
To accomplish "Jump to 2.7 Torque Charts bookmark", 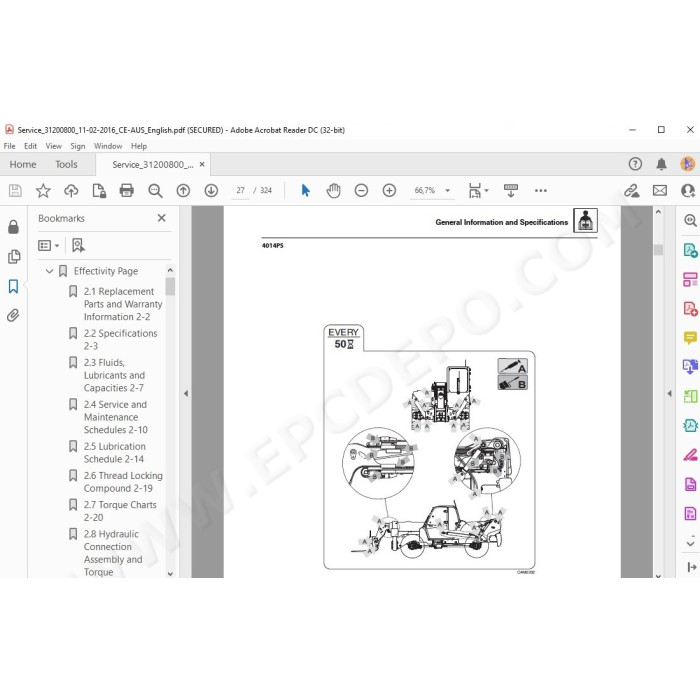I will [120, 511].
